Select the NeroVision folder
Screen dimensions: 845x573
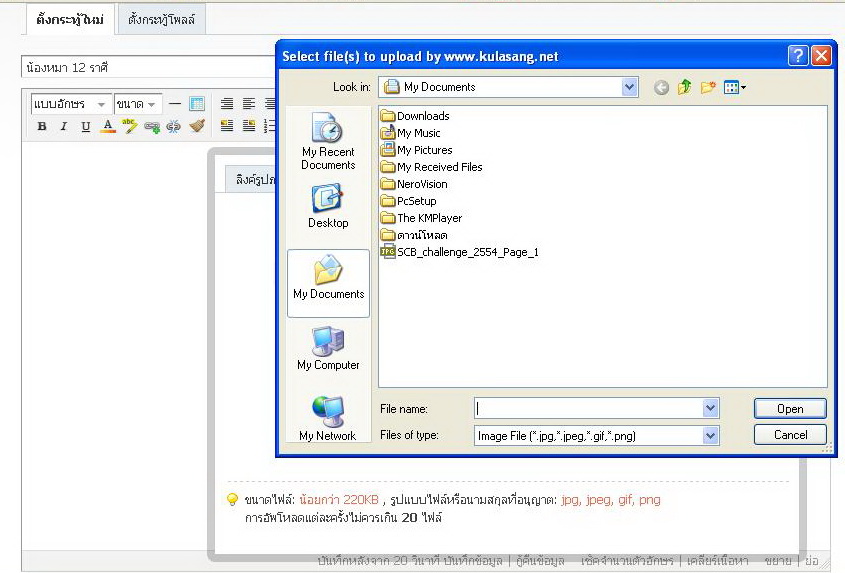click(414, 184)
